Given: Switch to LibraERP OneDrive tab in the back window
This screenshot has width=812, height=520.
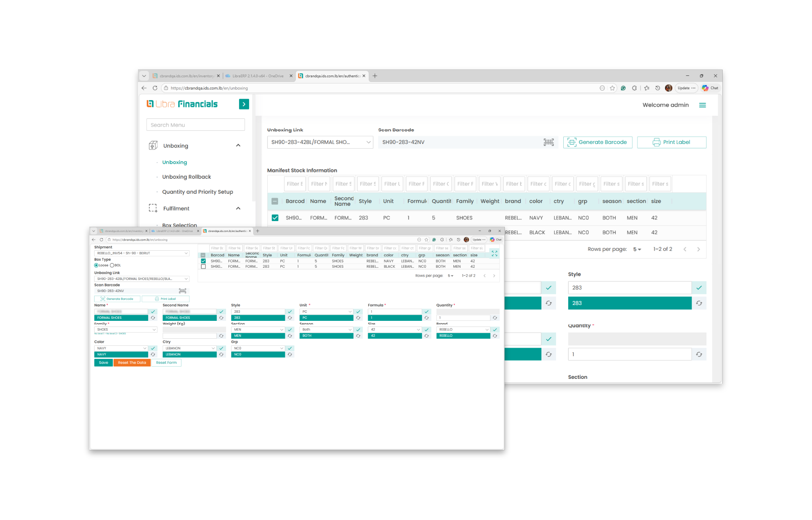Looking at the screenshot, I should [258, 76].
